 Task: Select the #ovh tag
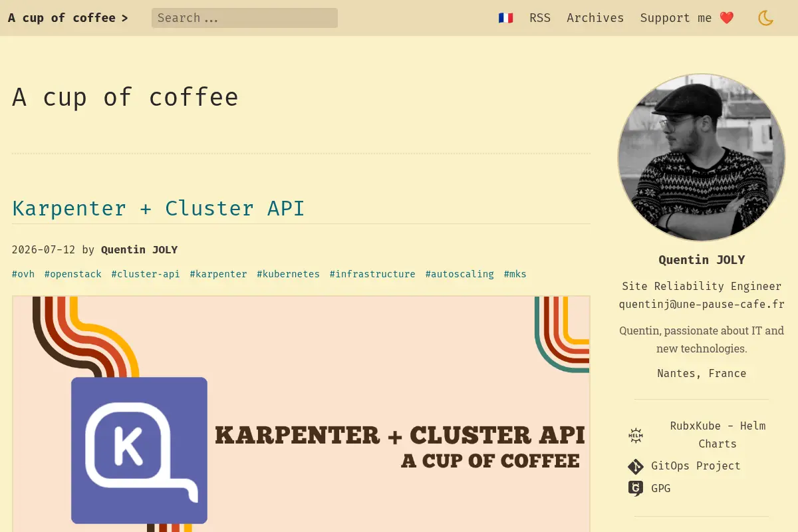coord(23,274)
